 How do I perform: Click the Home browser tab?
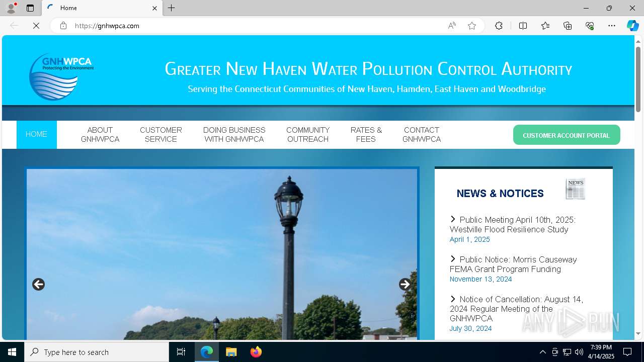(102, 8)
